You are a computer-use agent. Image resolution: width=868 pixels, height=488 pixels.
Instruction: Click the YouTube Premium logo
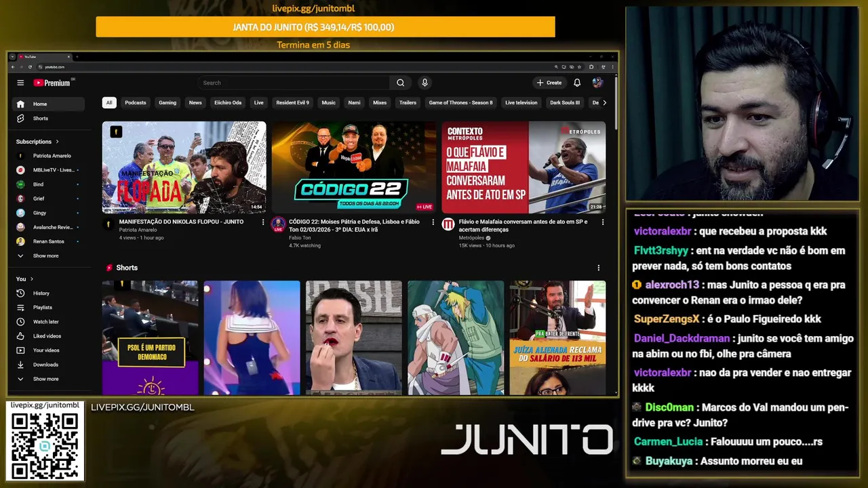[53, 83]
